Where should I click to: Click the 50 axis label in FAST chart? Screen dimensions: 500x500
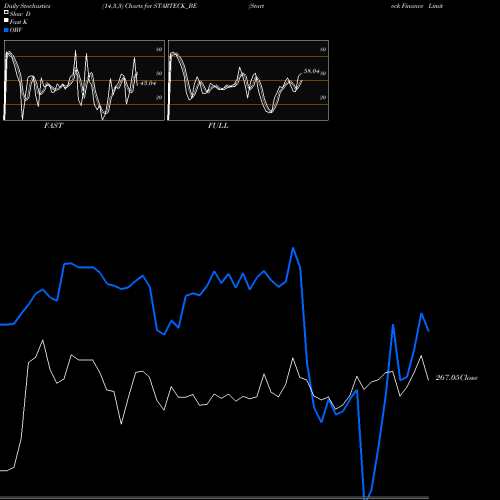[x=159, y=73]
